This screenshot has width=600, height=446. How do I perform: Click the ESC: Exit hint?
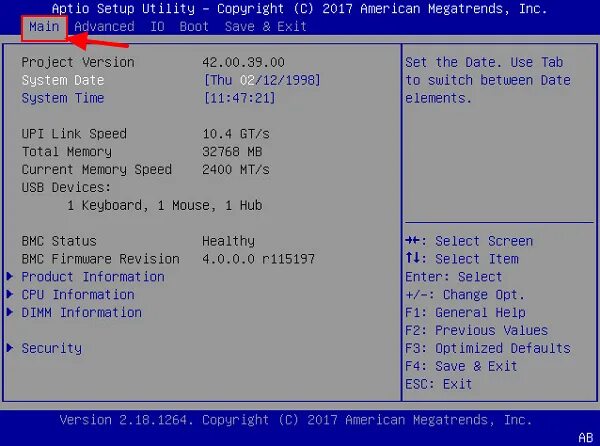[439, 384]
